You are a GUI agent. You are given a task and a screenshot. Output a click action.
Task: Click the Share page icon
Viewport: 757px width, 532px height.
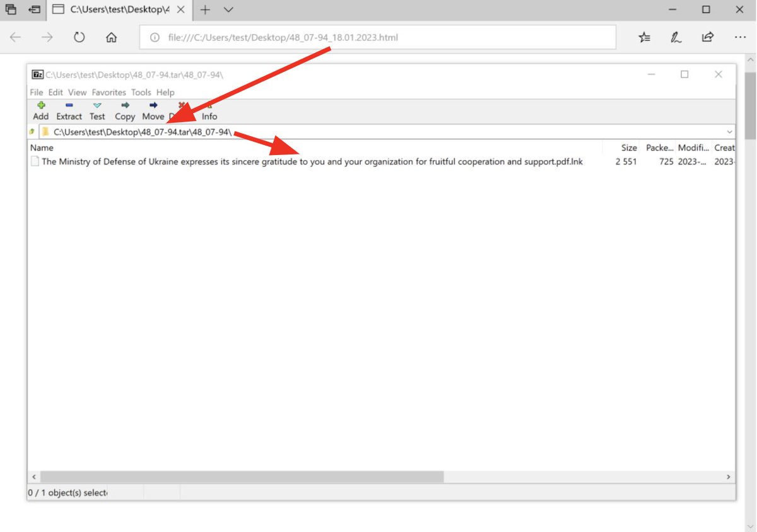(x=708, y=37)
